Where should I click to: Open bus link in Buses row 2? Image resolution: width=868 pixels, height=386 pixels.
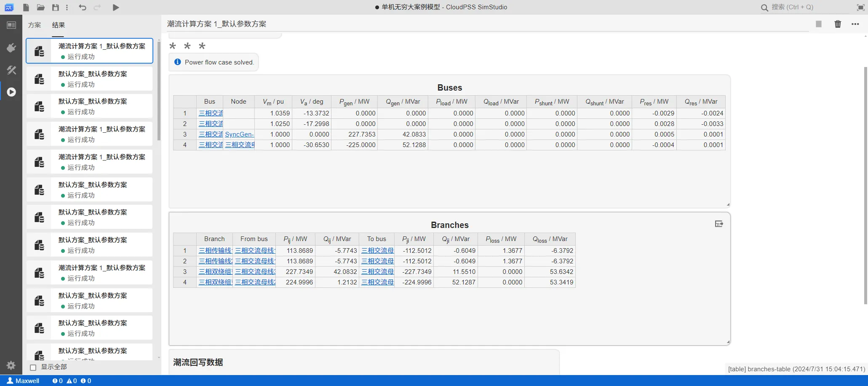tap(211, 124)
